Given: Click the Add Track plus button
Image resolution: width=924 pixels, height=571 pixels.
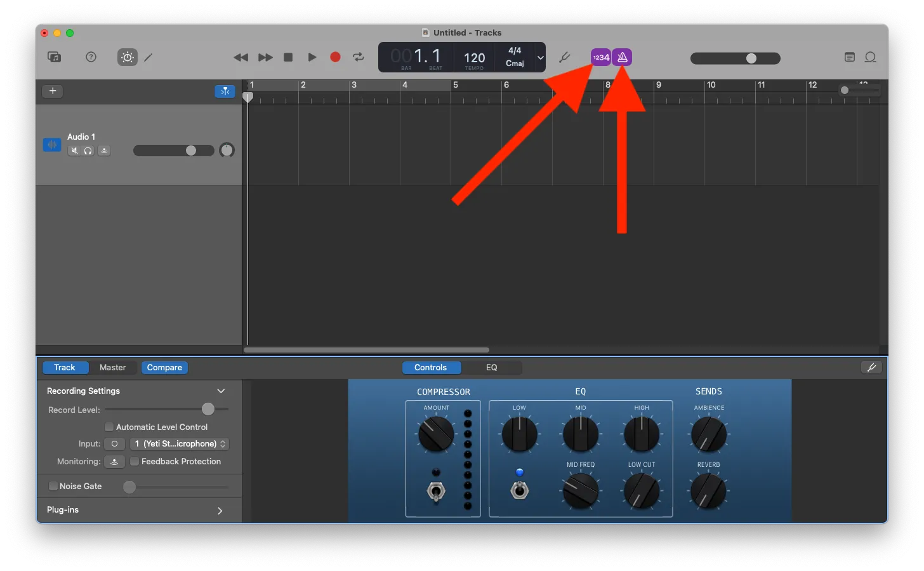Looking at the screenshot, I should pyautogui.click(x=52, y=91).
